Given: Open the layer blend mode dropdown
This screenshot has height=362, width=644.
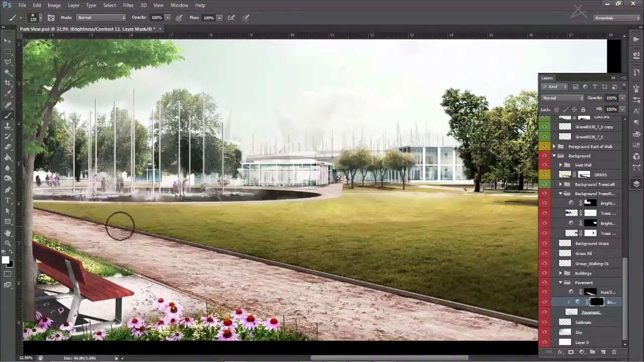Looking at the screenshot, I should (562, 98).
